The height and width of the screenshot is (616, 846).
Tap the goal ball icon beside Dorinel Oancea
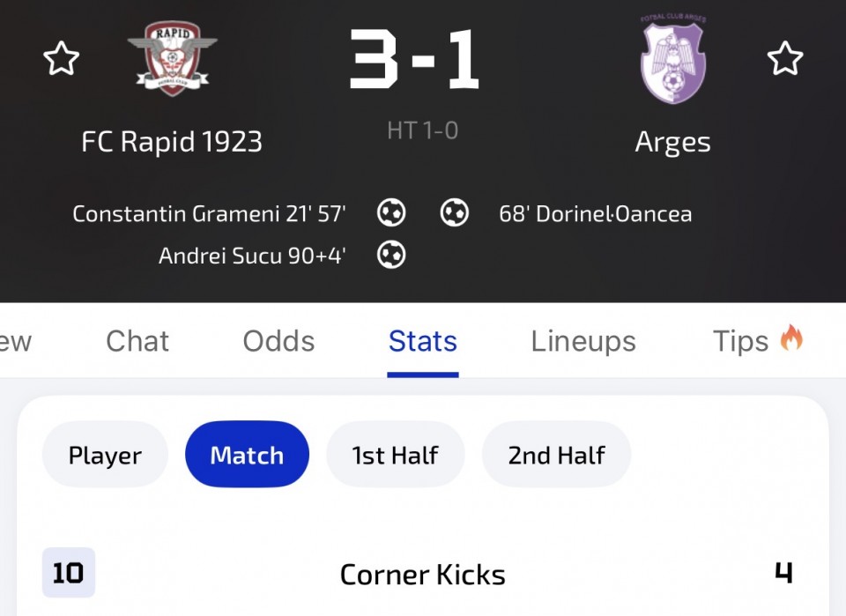click(x=455, y=212)
